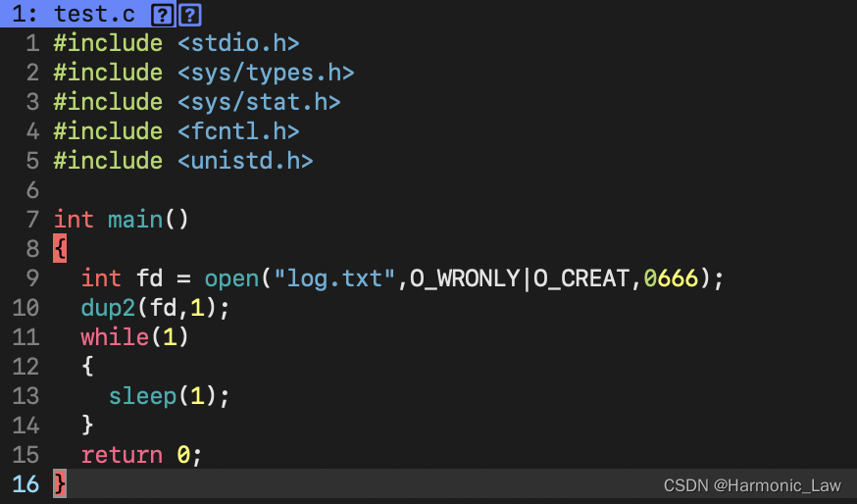This screenshot has height=504, width=857.
Task: Click the "log.txt" string literal
Action: pos(334,278)
